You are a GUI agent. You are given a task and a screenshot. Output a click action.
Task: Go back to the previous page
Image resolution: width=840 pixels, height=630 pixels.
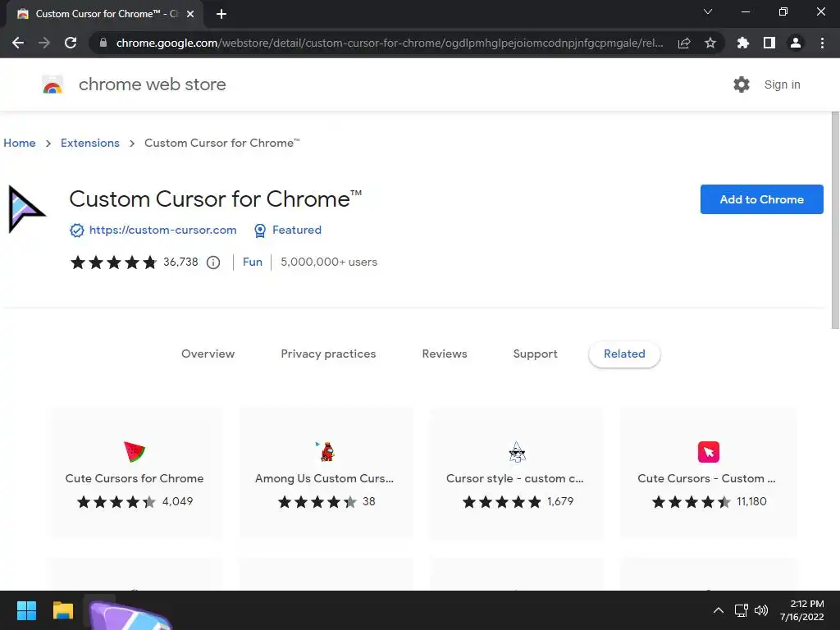(x=18, y=43)
